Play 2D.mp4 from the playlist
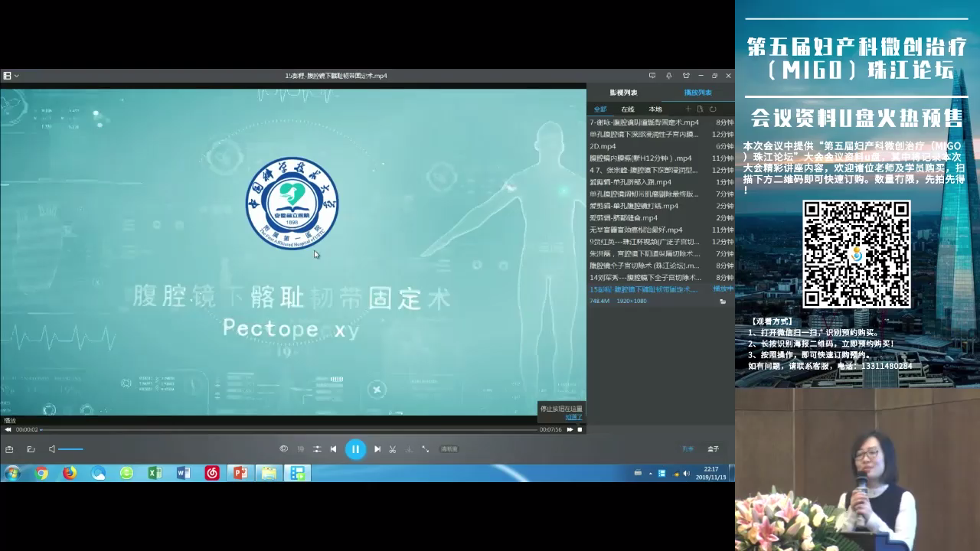The image size is (980, 551). [603, 146]
